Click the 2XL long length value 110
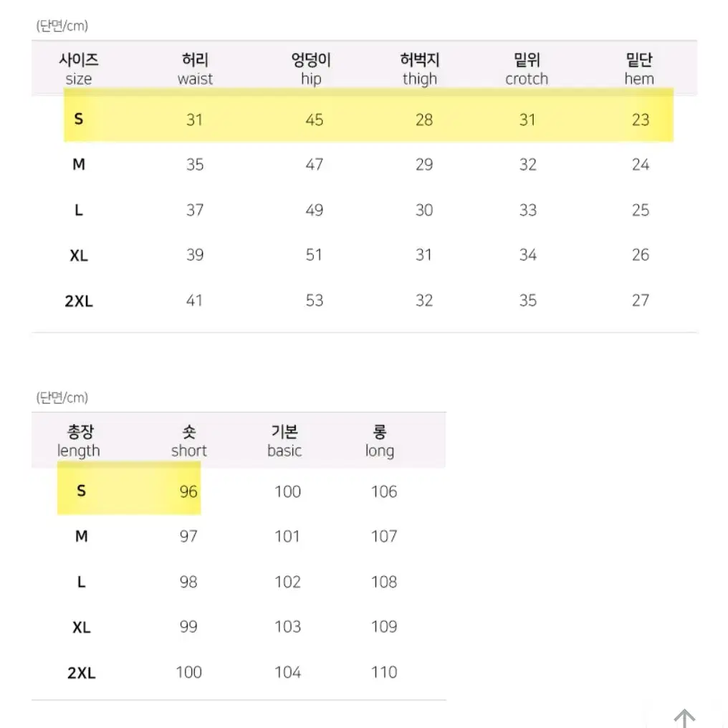Screen dimensions: 728x728 pos(384,672)
